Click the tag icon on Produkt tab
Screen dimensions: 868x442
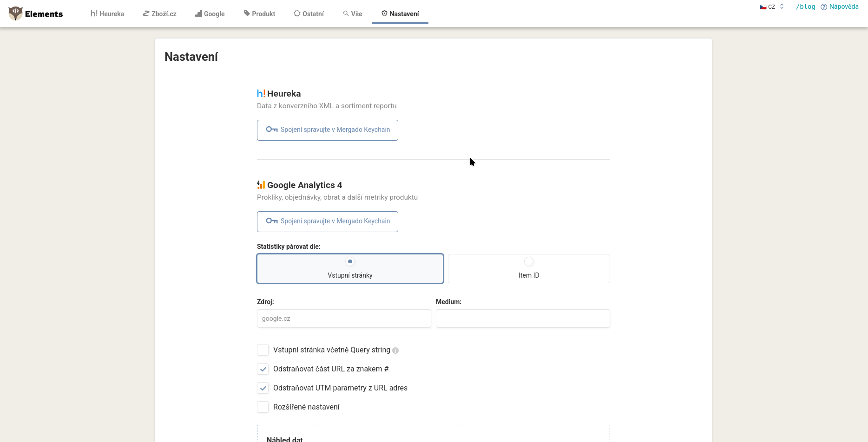click(x=247, y=13)
